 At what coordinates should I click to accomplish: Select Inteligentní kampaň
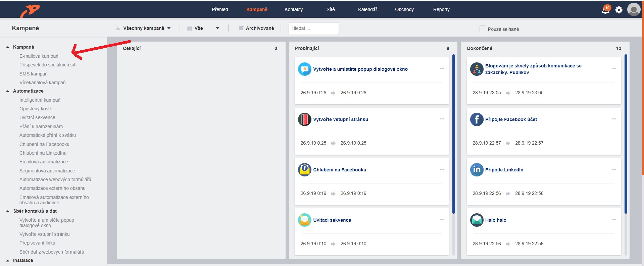point(40,100)
